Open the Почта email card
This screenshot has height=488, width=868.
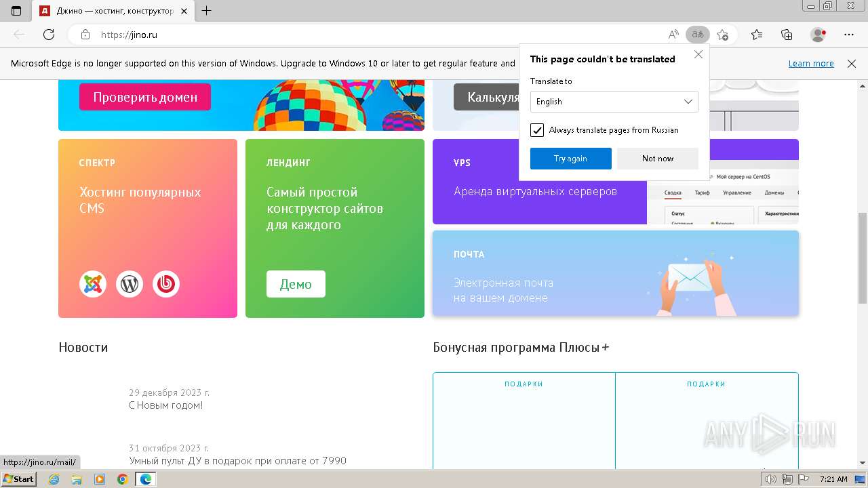pyautogui.click(x=616, y=273)
